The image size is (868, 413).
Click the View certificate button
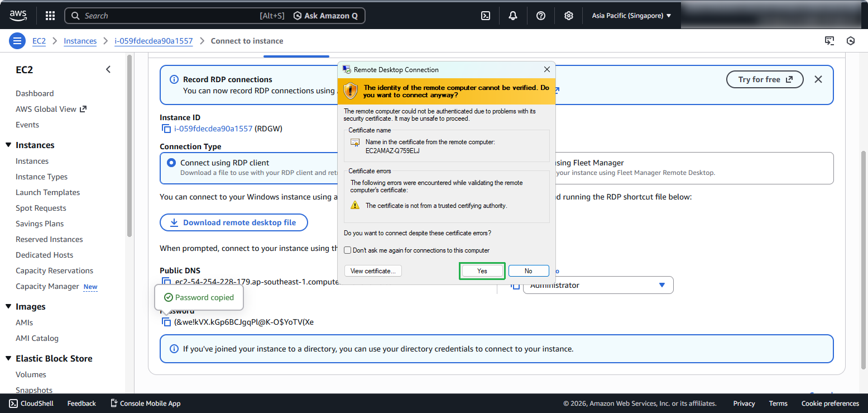point(373,271)
